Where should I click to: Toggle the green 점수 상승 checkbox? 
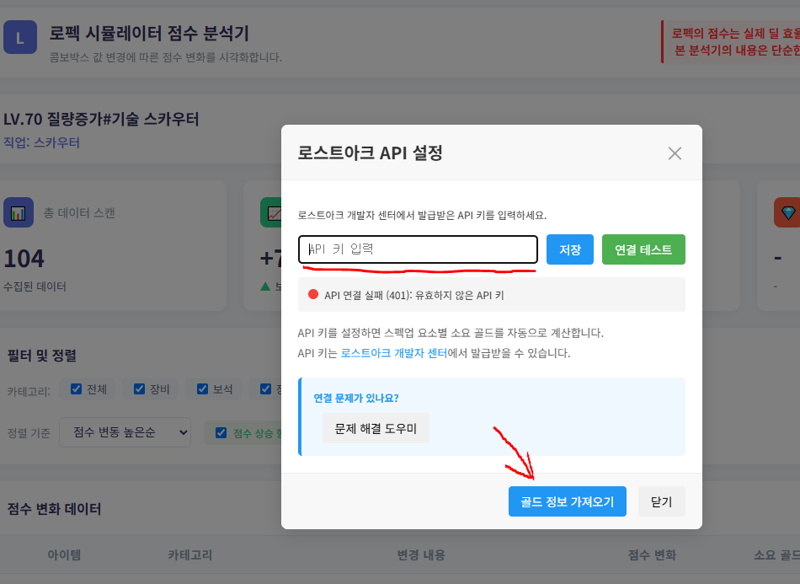click(221, 433)
